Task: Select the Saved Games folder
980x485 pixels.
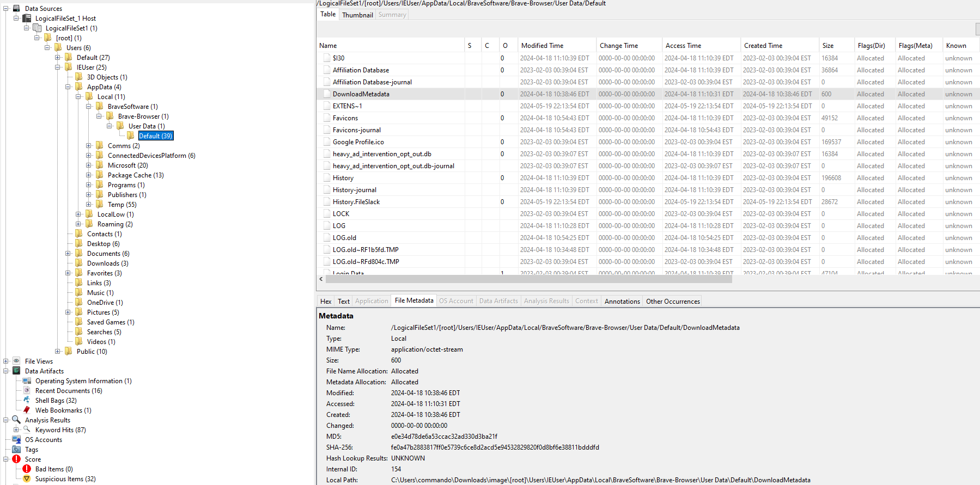Action: pos(111,322)
